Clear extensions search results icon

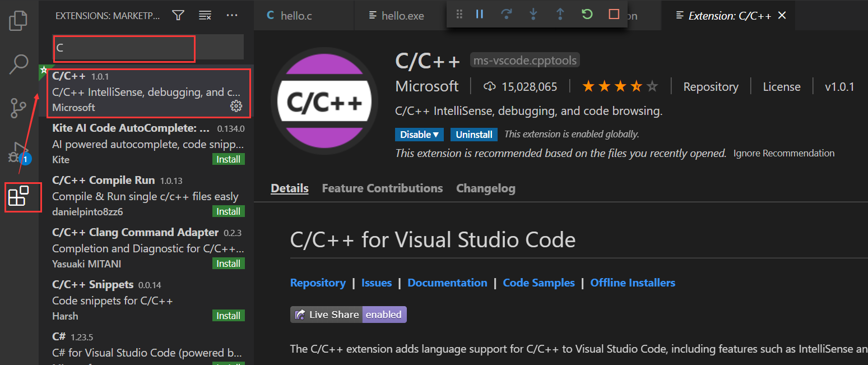pos(205,16)
